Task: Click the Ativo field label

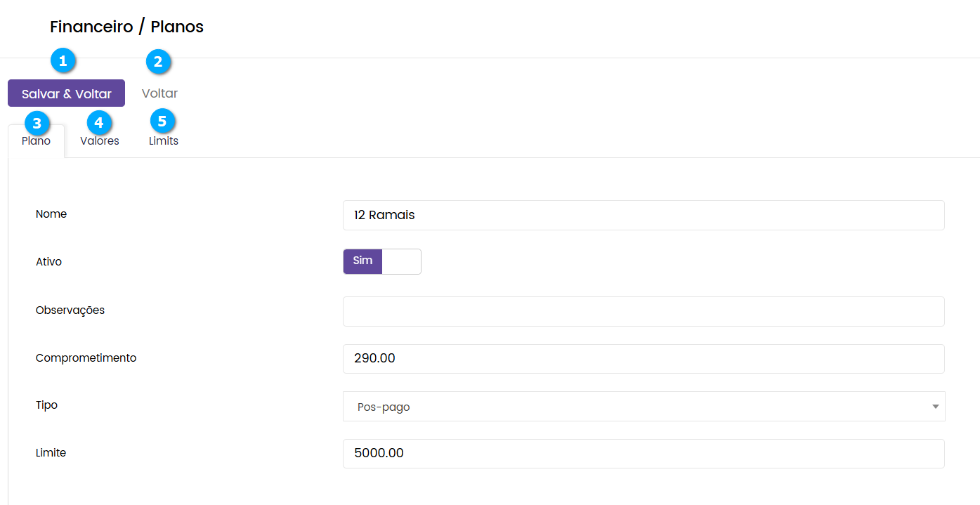Action: tap(49, 262)
